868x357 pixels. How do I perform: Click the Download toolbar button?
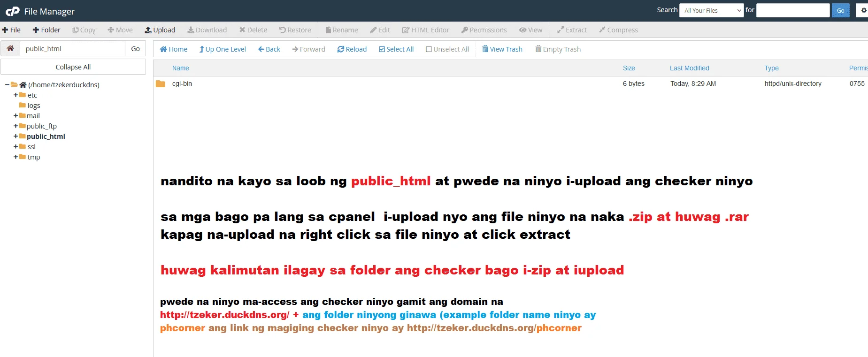pyautogui.click(x=207, y=30)
